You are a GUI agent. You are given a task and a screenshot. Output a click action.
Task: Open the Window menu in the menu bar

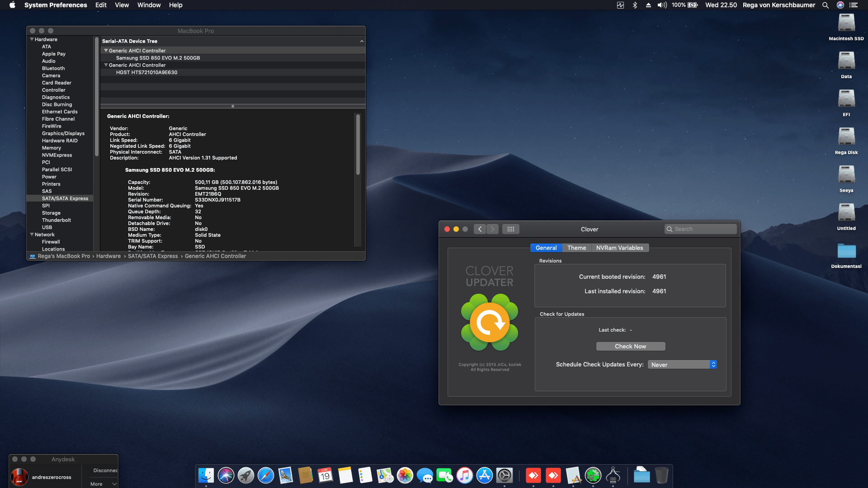tap(149, 5)
